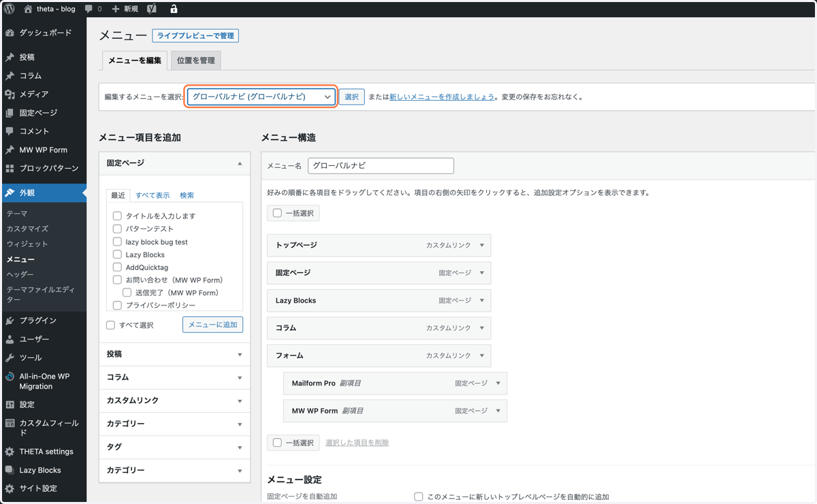This screenshot has height=504, width=817.
Task: Expand the トップページ menu item arrow
Action: tap(482, 245)
